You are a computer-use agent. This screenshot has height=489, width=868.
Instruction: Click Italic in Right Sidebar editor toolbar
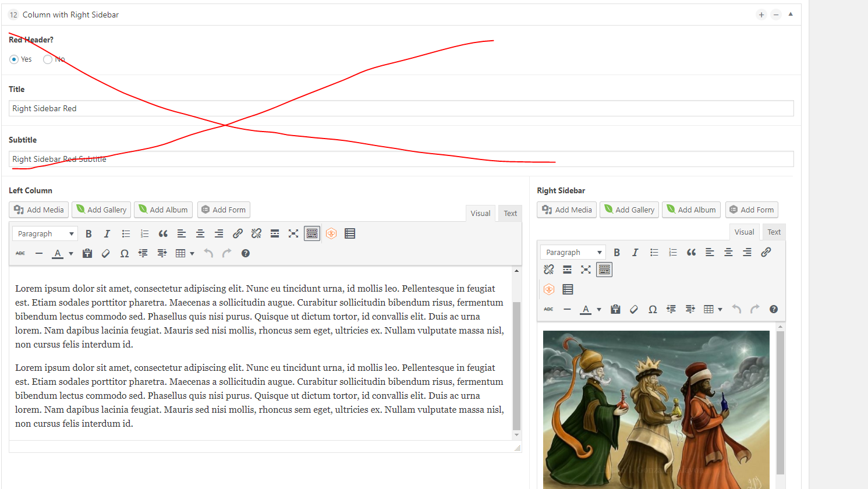pos(635,252)
